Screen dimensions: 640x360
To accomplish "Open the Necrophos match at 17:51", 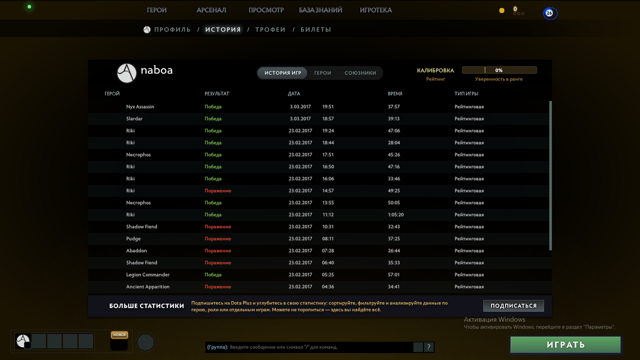I will pyautogui.click(x=318, y=155).
